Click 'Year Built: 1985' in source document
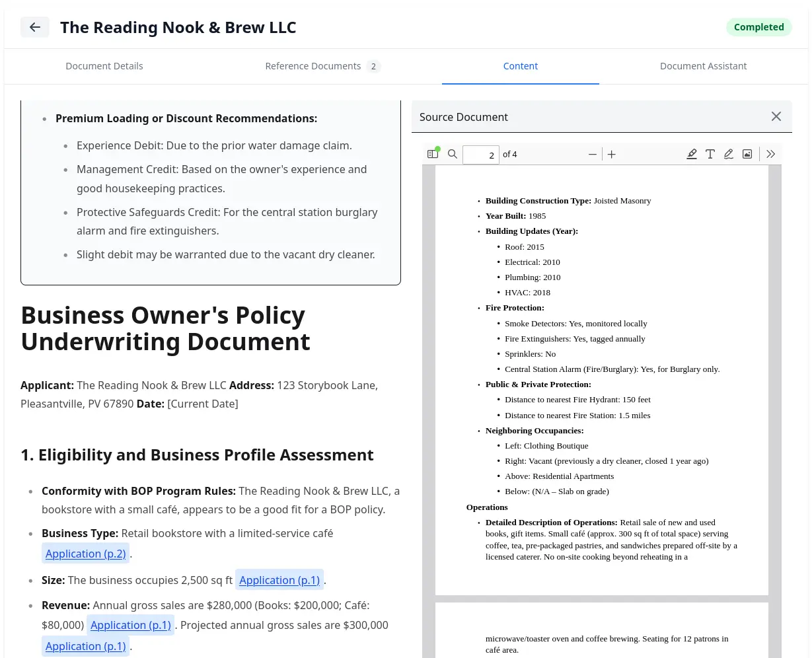The image size is (812, 658). click(515, 216)
